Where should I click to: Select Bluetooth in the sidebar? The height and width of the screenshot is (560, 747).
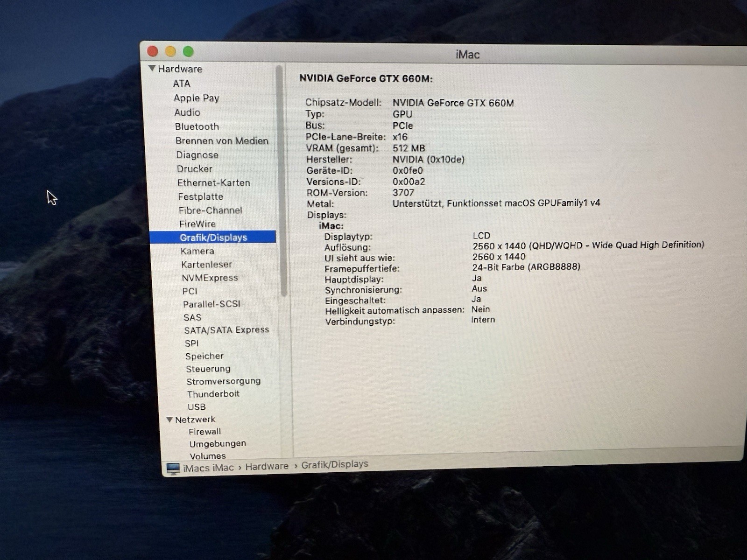point(197,127)
